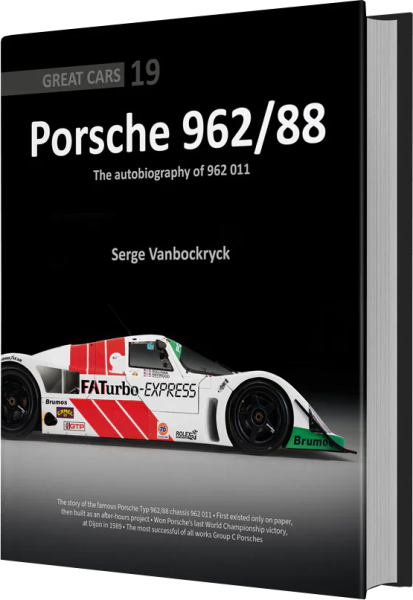
Task: Click the book's page edge
Action: point(380,302)
